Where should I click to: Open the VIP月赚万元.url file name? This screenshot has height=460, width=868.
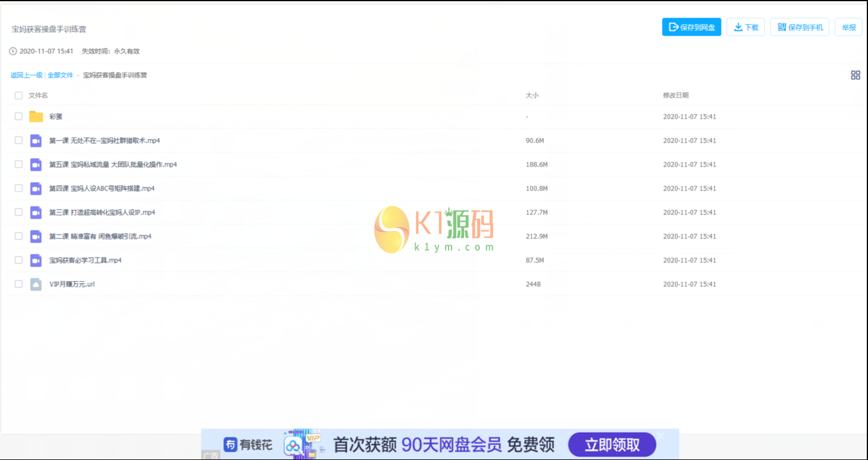click(x=72, y=284)
